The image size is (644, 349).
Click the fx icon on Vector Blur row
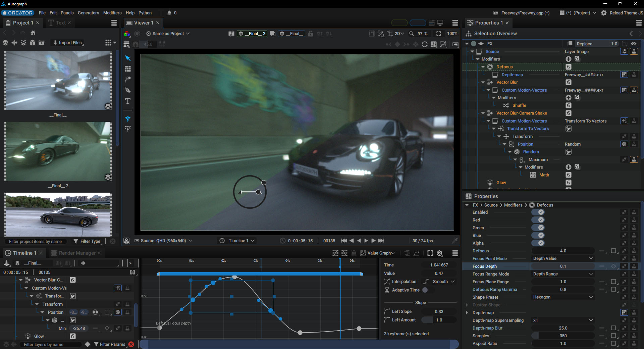coord(568,82)
